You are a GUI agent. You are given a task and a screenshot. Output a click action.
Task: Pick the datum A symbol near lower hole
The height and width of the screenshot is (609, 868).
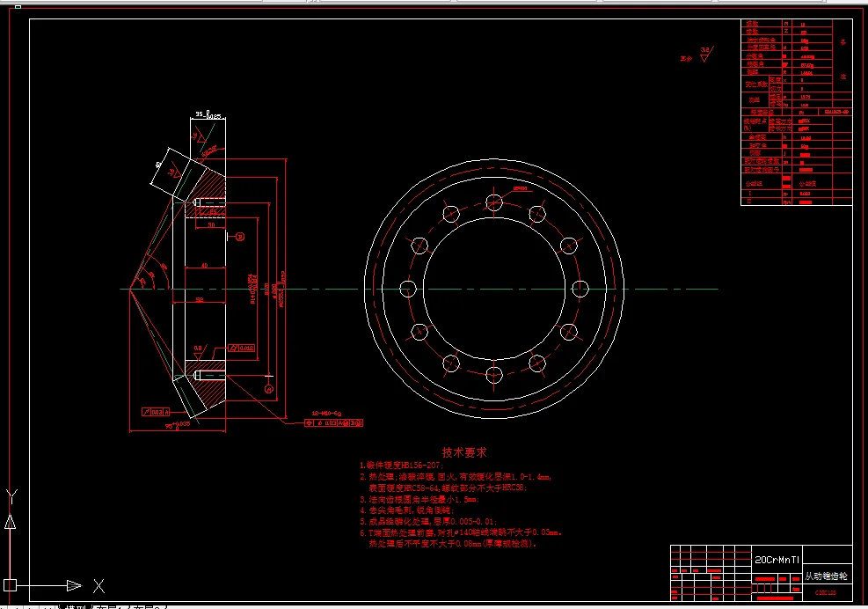pyautogui.click(x=269, y=388)
